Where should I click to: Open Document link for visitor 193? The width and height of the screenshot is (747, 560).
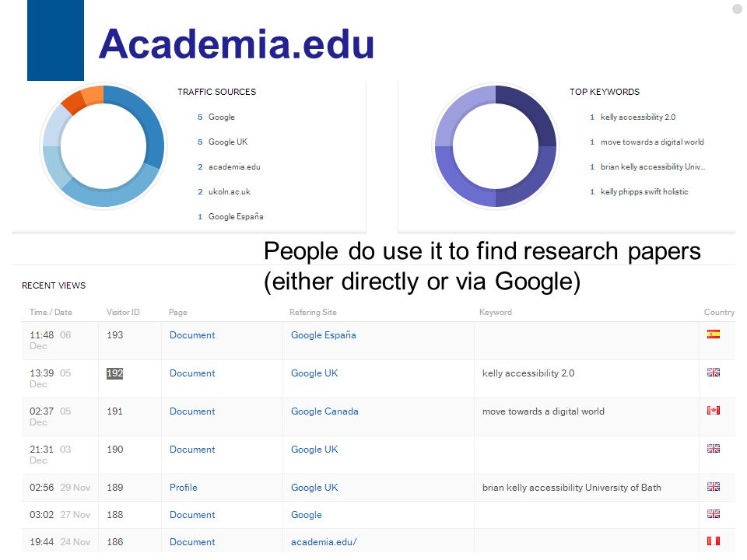[x=192, y=335]
